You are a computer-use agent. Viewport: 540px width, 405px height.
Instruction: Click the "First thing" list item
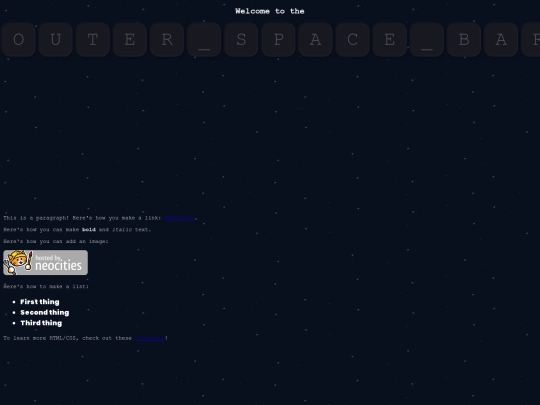40,302
